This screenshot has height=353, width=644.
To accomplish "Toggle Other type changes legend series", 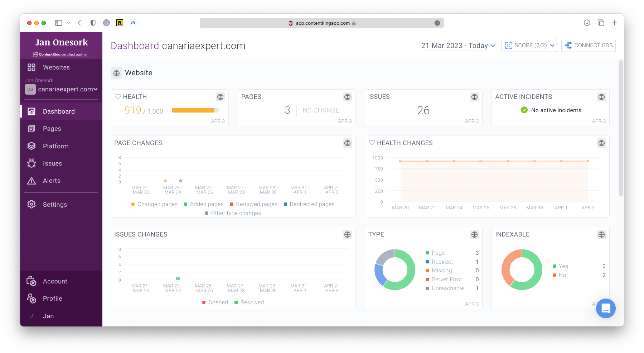I will pos(233,213).
